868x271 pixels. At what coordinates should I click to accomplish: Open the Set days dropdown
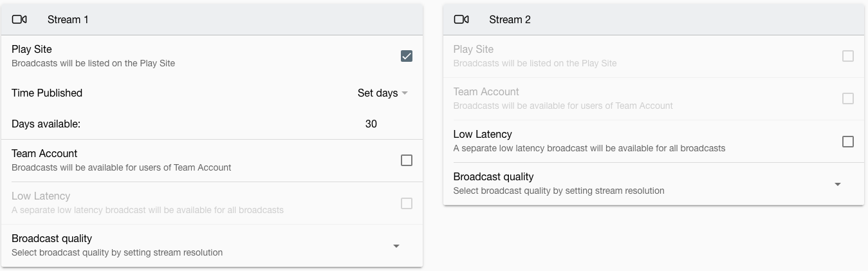pos(383,93)
